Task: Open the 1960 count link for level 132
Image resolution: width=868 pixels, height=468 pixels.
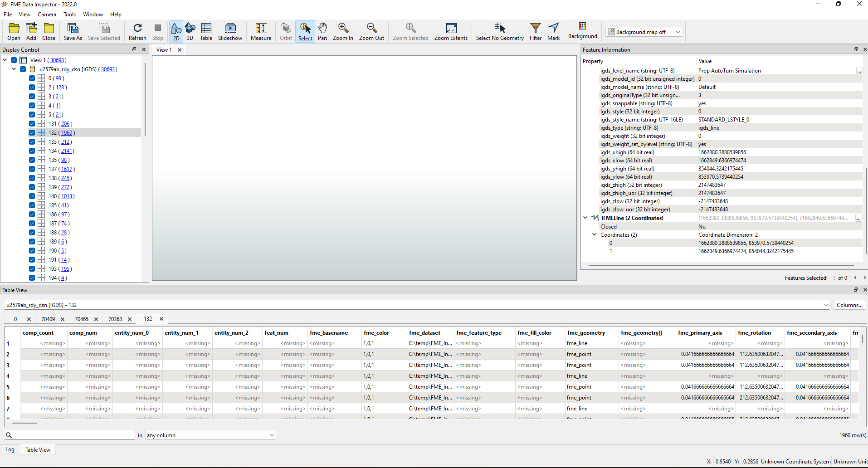Action: [x=67, y=133]
